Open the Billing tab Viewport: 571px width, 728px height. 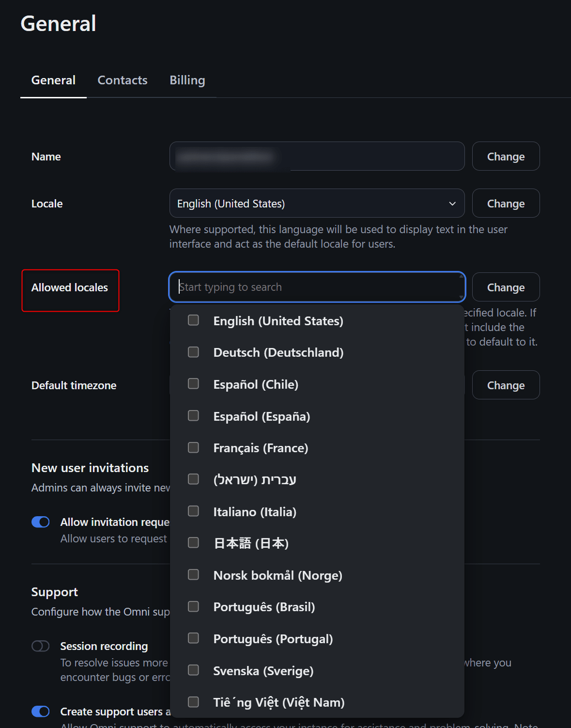pos(187,80)
